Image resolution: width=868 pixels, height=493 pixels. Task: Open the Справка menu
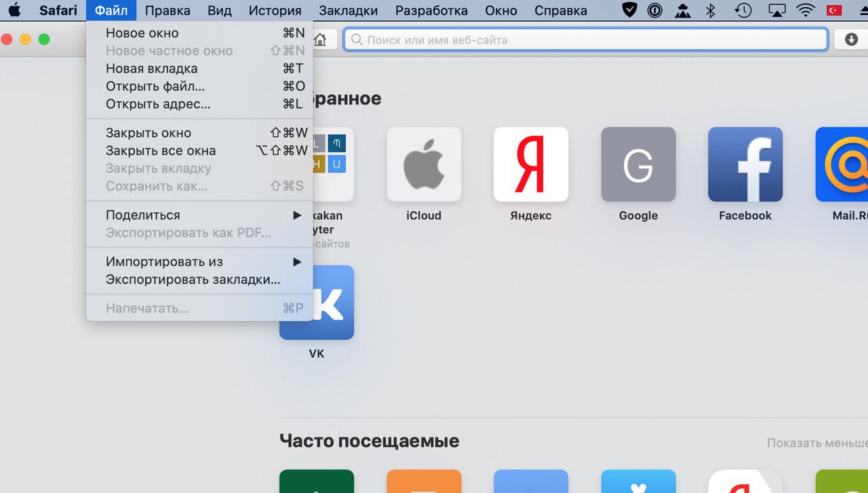click(x=561, y=10)
